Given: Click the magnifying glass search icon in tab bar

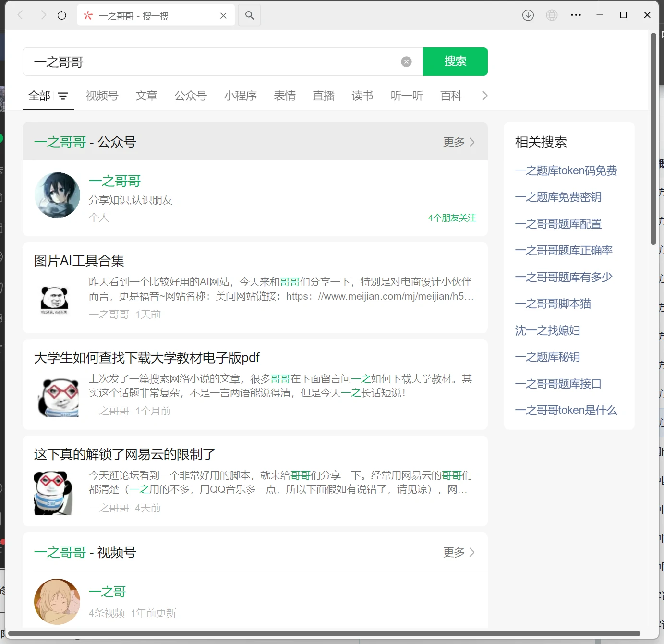Looking at the screenshot, I should (x=249, y=15).
